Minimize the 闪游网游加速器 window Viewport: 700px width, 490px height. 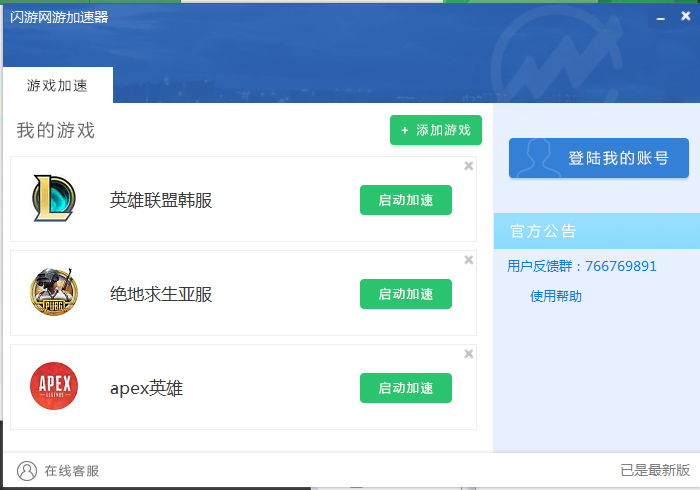[x=659, y=17]
